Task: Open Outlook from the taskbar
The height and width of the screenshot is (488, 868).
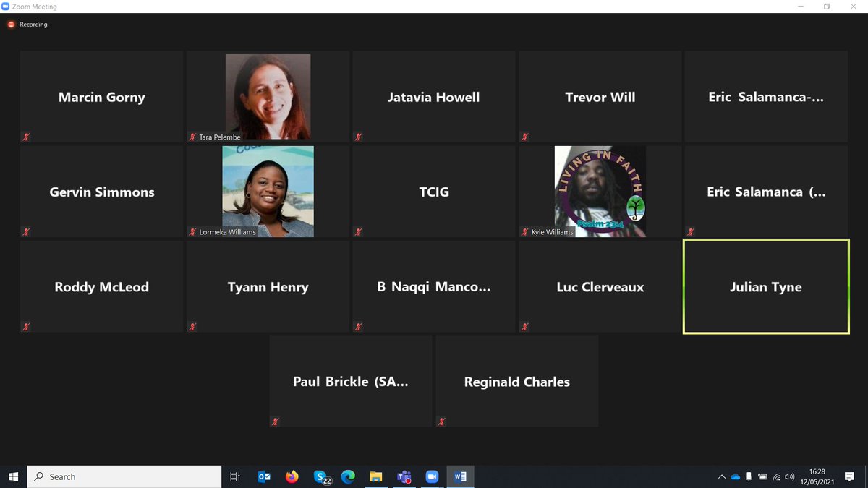Action: pos(264,476)
